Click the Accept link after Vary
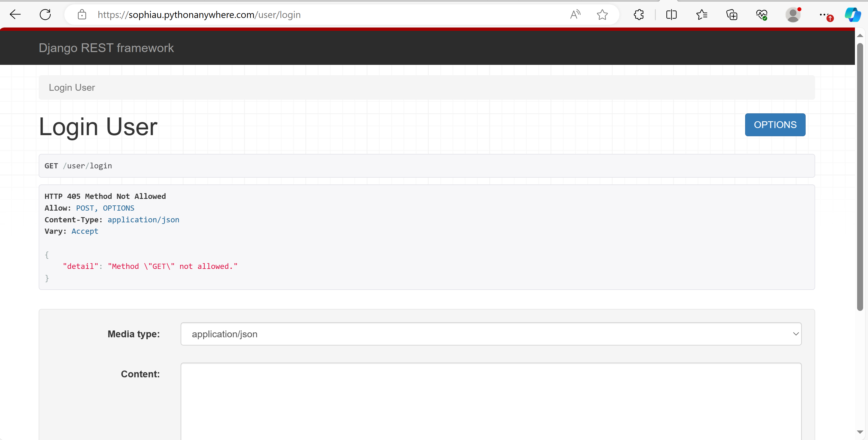The width and height of the screenshot is (868, 440). click(84, 231)
